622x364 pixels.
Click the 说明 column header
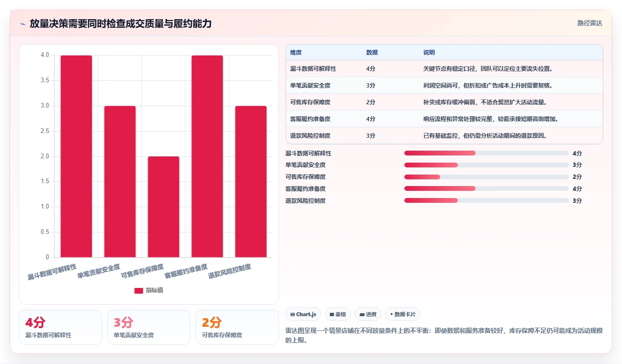pyautogui.click(x=429, y=52)
